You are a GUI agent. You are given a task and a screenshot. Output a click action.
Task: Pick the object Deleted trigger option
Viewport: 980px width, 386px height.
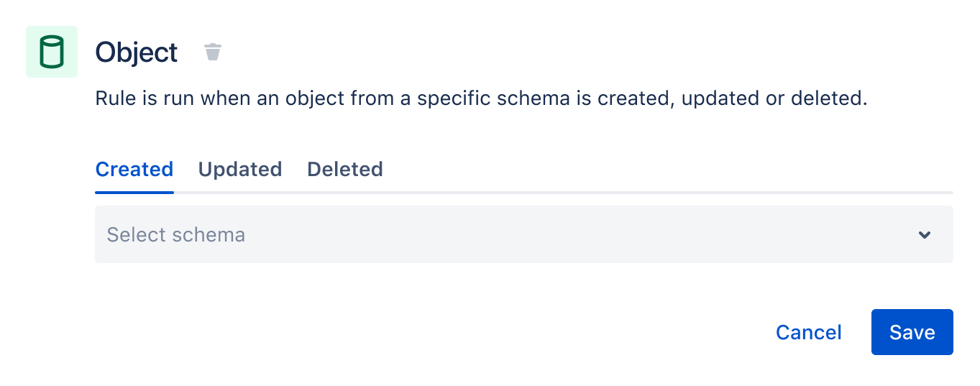pos(345,170)
